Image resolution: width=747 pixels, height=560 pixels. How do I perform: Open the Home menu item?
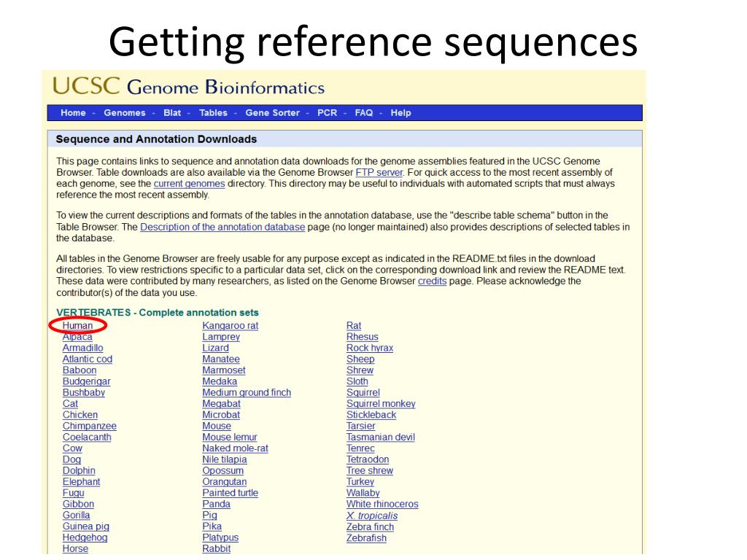point(73,113)
